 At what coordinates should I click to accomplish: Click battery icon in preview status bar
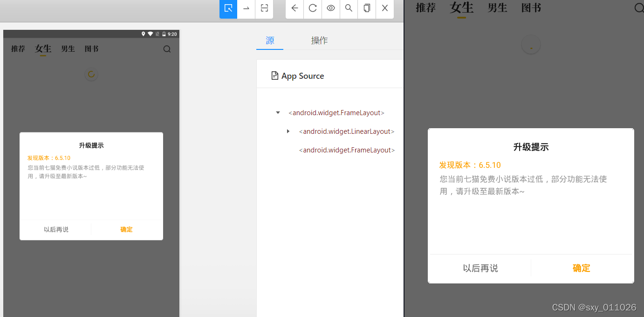click(x=164, y=34)
